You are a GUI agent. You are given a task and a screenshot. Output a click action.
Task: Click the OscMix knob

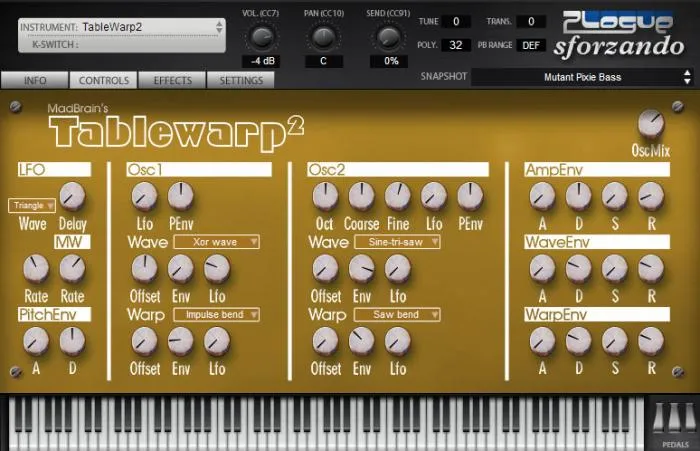point(650,125)
